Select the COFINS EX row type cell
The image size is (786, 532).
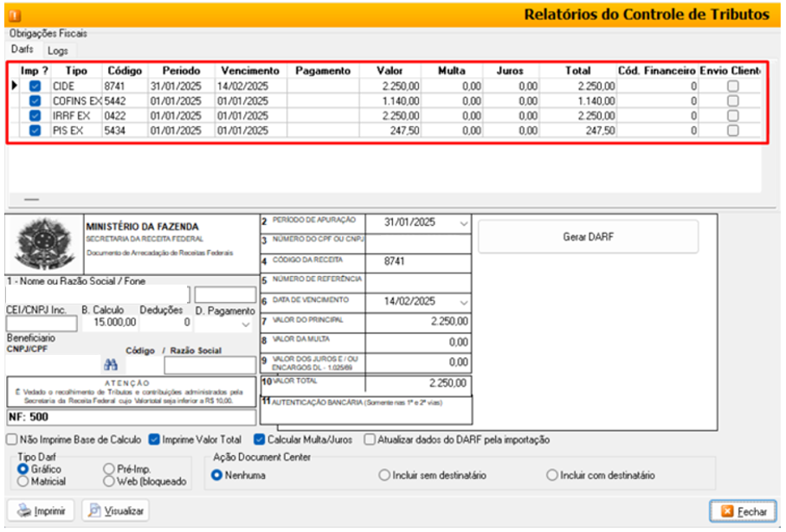[x=76, y=100]
